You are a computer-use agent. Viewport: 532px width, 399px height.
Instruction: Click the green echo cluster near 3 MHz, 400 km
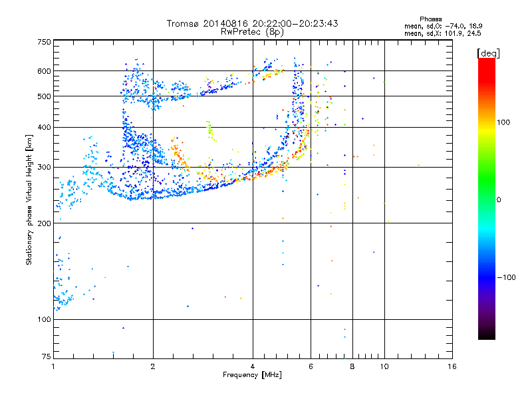tap(210, 130)
